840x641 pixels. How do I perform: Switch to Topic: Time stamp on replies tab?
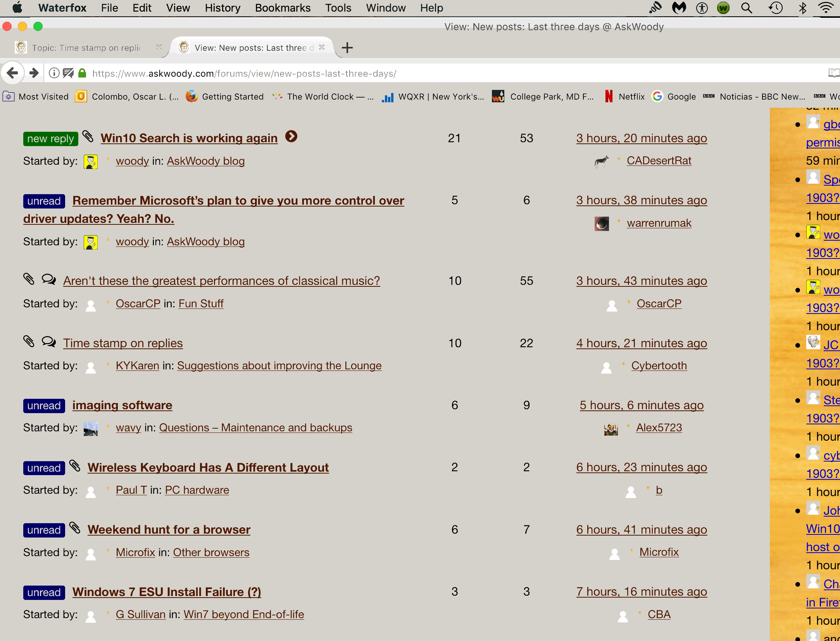[x=86, y=48]
